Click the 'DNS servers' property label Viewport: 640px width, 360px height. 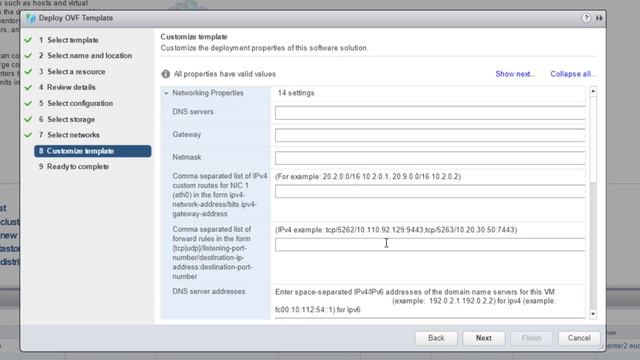193,112
